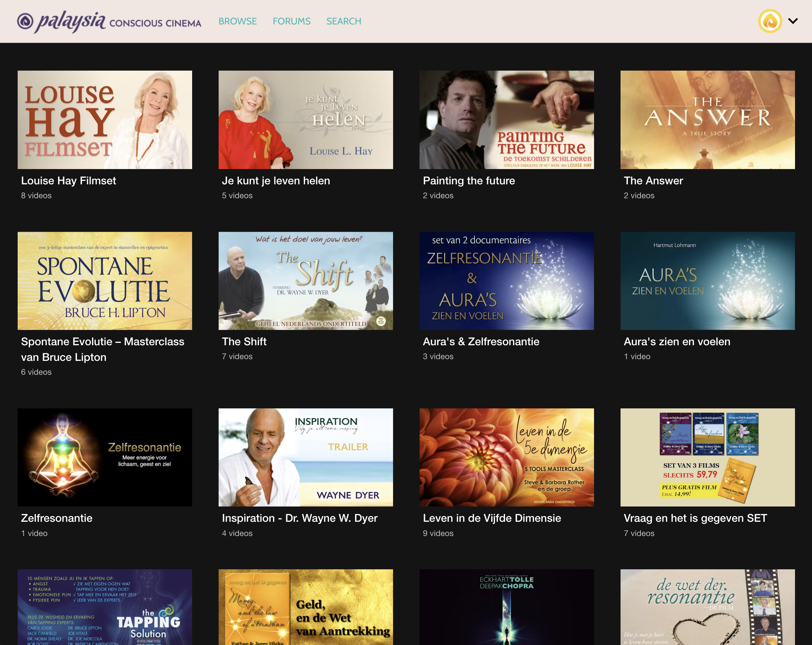Open the Spontane Evolutie poster thumbnail
Screen dimensions: 812x645
coord(105,281)
